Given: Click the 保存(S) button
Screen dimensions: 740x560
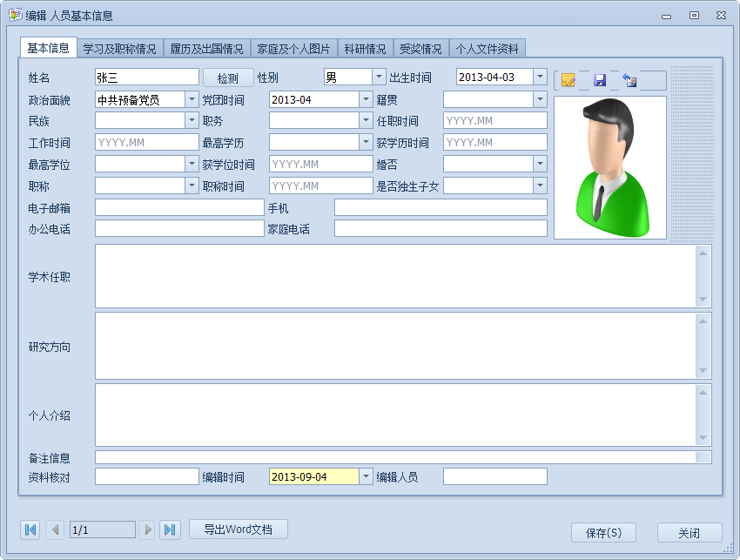Looking at the screenshot, I should click(x=603, y=533).
